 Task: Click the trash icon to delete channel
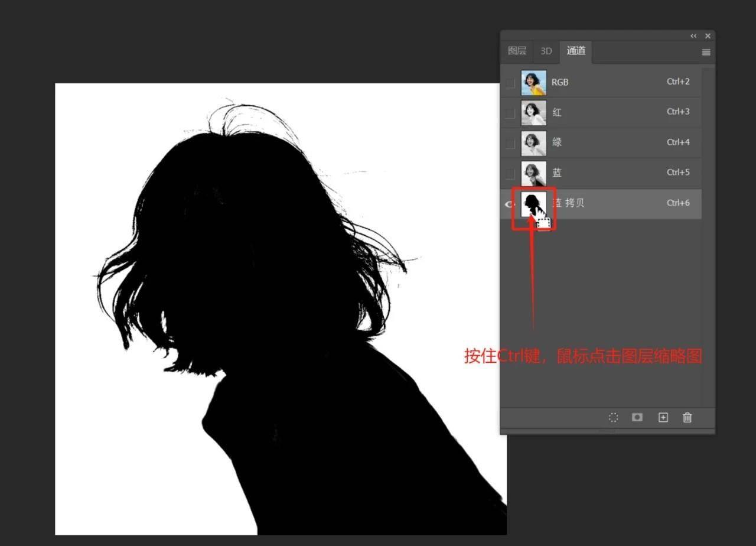click(x=687, y=417)
